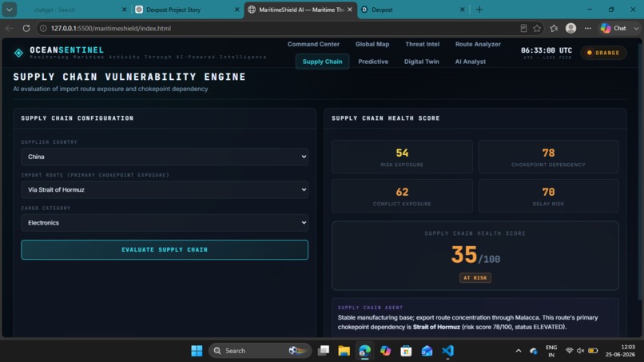
Task: Open the tab search chevron button
Action: pos(10,10)
